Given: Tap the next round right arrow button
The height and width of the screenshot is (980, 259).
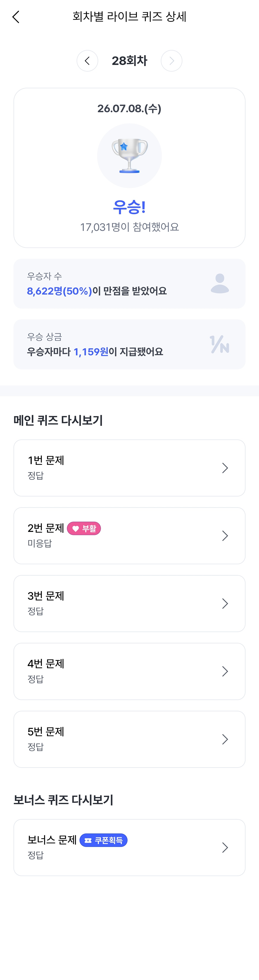Looking at the screenshot, I should [172, 61].
